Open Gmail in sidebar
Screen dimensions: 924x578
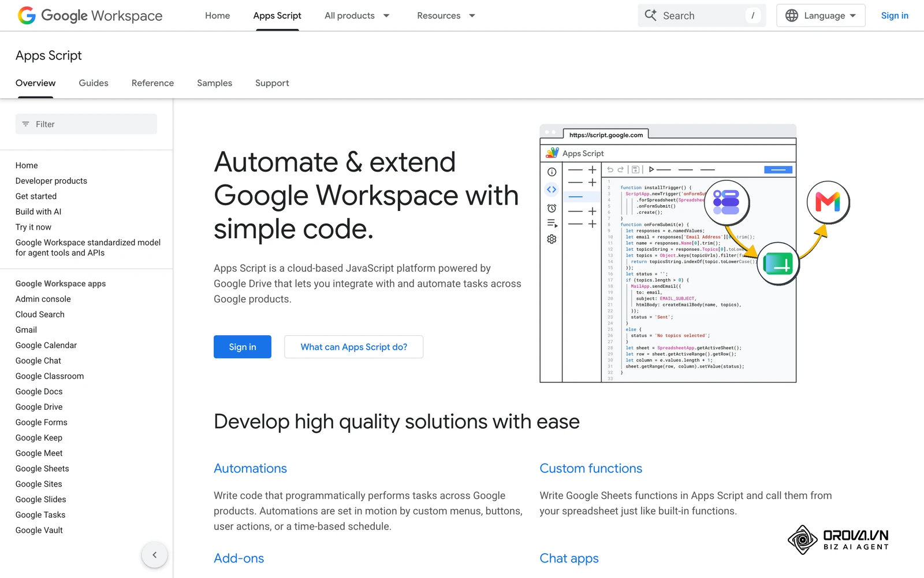tap(26, 330)
